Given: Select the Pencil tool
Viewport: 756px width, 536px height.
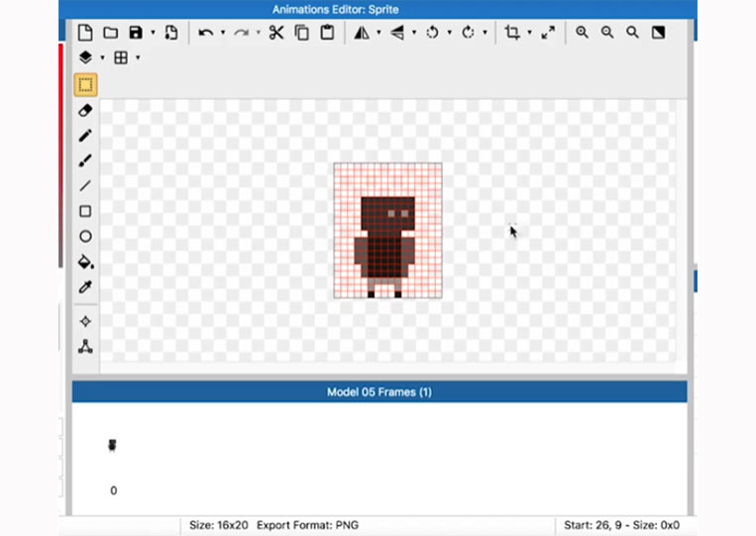Looking at the screenshot, I should click(85, 136).
